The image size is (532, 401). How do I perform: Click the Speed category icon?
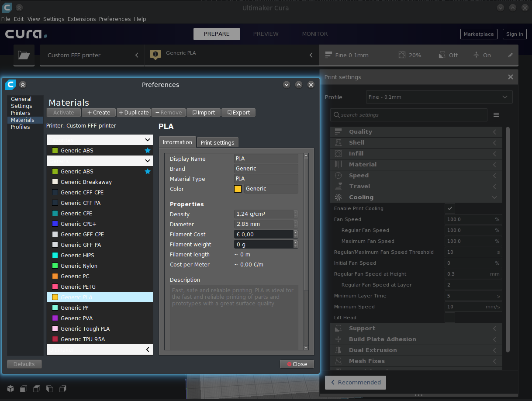coord(338,175)
